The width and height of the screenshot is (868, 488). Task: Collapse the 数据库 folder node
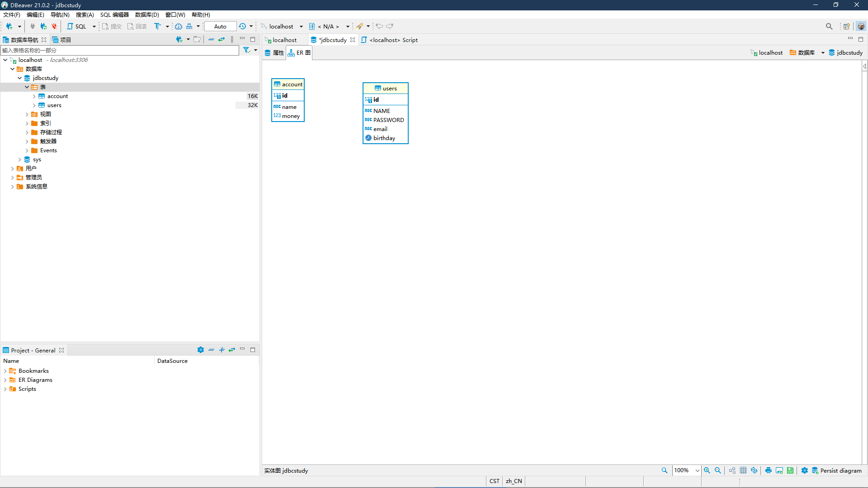click(x=12, y=69)
